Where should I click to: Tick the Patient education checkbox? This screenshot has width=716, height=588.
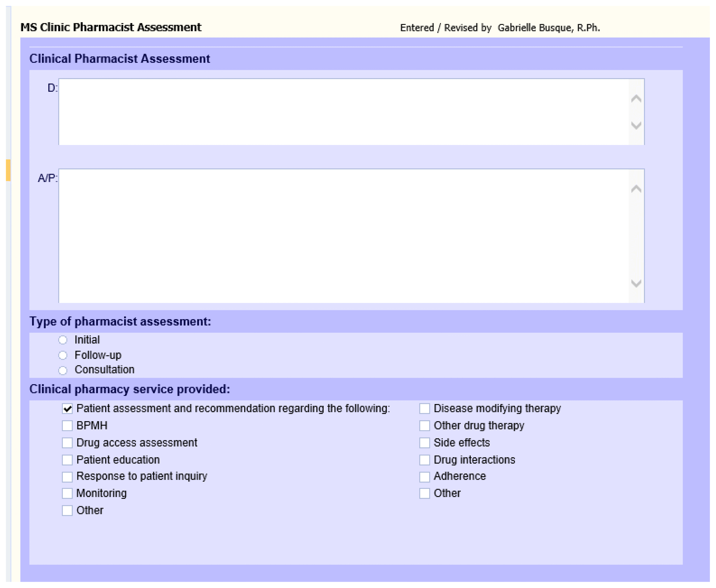click(x=67, y=460)
